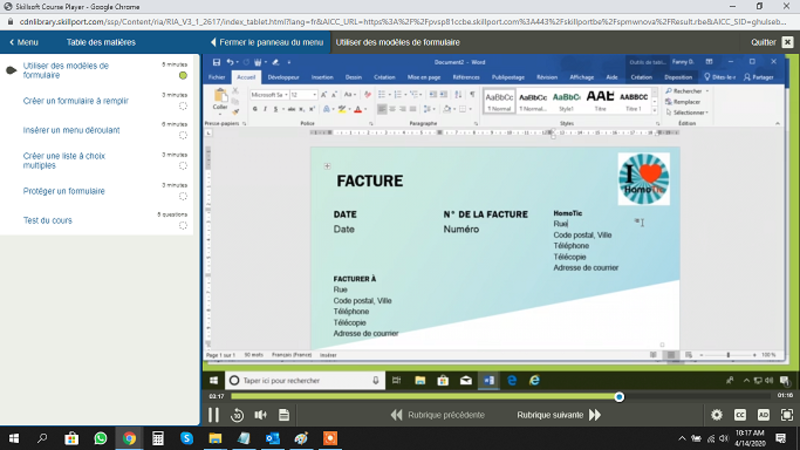
Task: Open the Sélectionner dropdown
Action: coord(687,113)
